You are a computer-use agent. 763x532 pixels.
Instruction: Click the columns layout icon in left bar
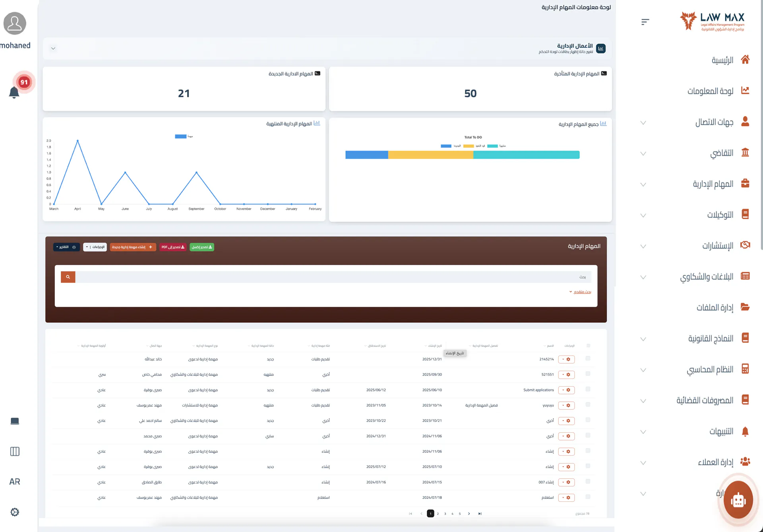[15, 451]
